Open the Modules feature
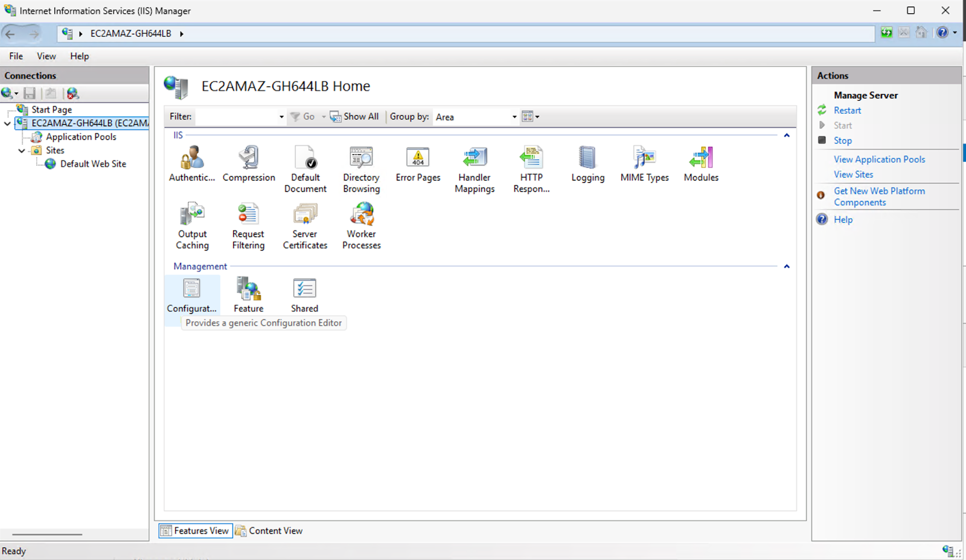 click(x=700, y=163)
